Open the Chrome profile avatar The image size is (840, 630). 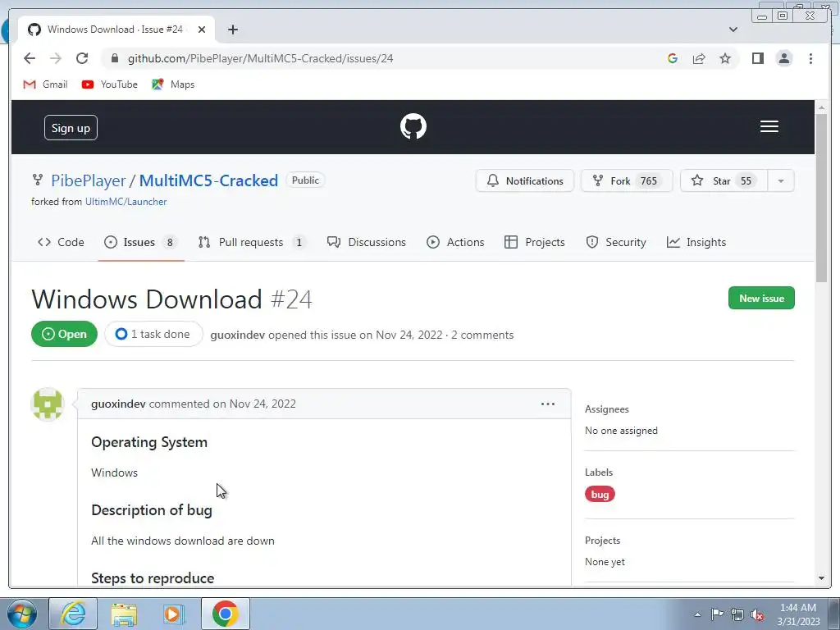(784, 58)
